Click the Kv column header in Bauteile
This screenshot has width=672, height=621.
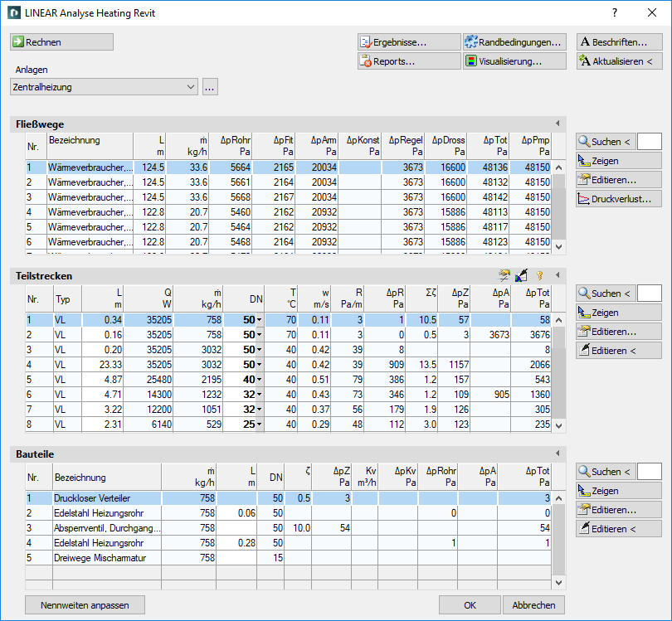(365, 477)
